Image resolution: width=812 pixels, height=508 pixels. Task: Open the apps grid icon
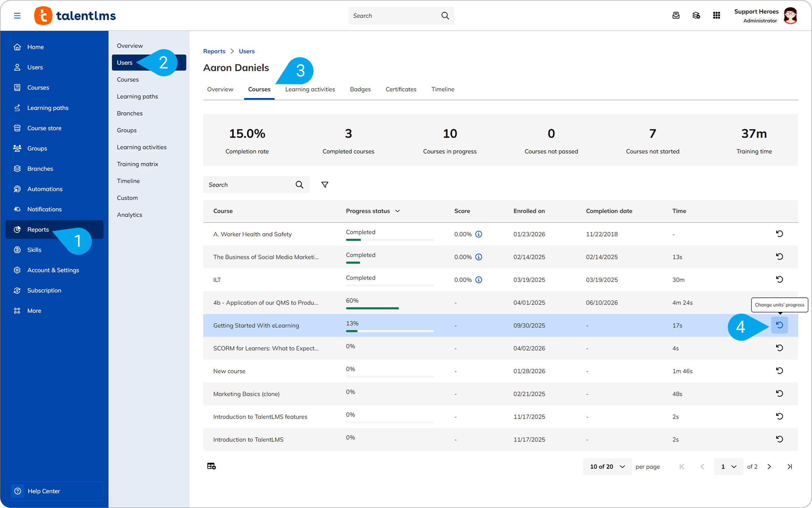[x=716, y=16]
